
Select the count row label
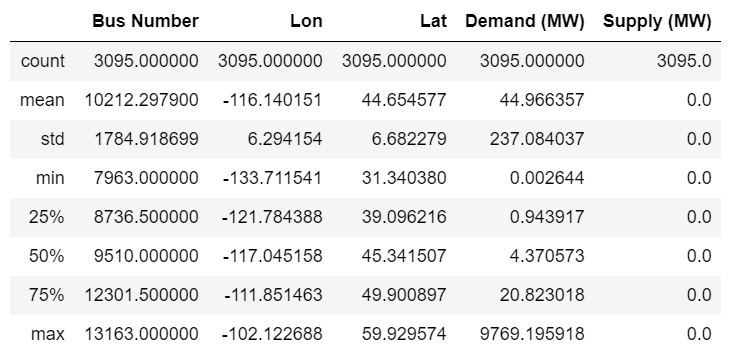tap(43, 61)
